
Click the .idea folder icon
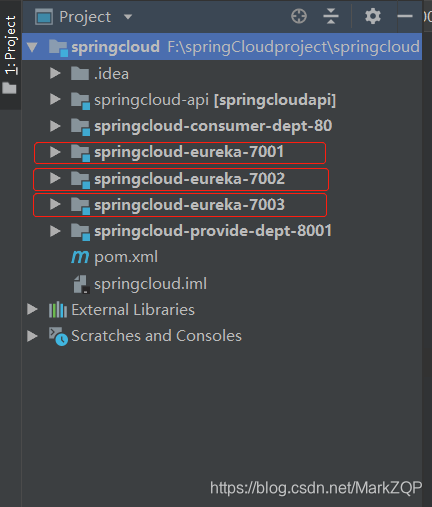pos(80,73)
